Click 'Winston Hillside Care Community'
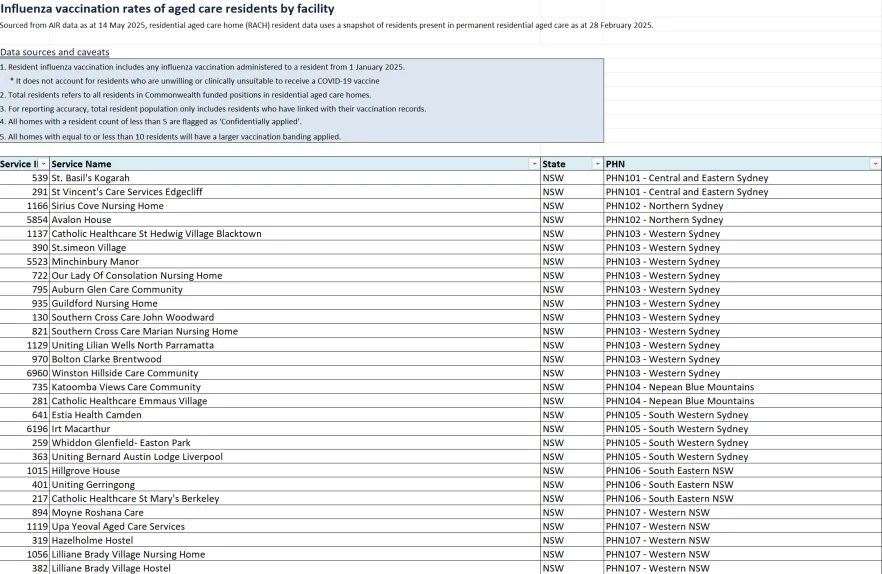 pyautogui.click(x=295, y=373)
